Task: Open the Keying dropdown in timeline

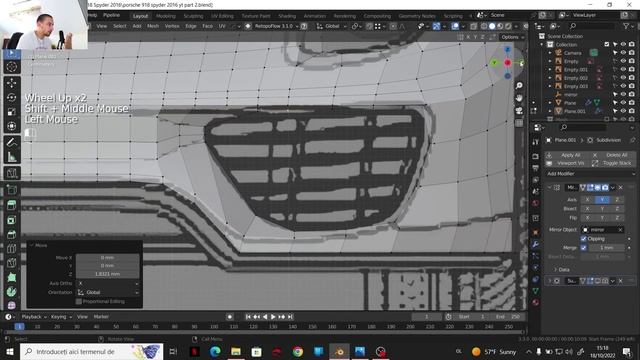Action: 61,317
